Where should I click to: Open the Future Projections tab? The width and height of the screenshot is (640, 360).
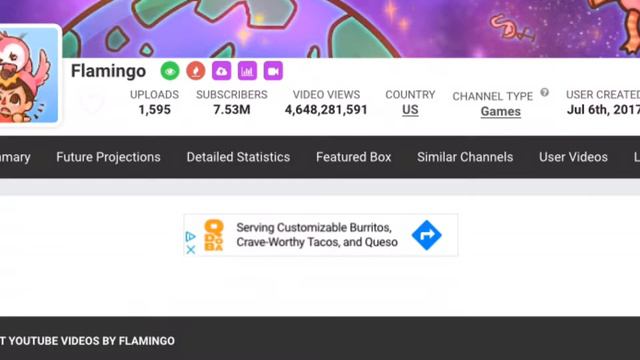tap(108, 157)
